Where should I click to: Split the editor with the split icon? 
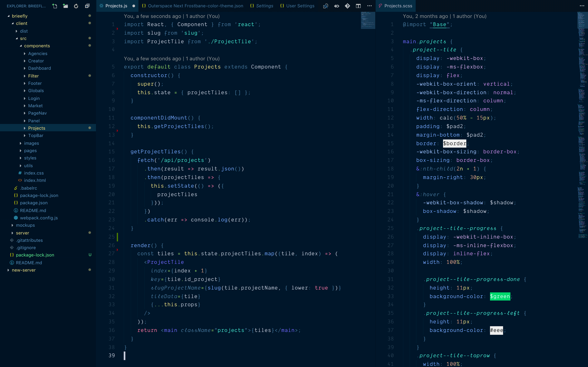tap(358, 6)
